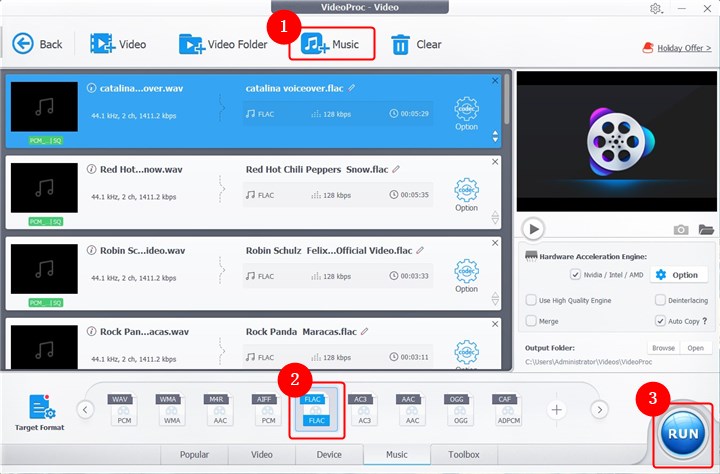Clear the file list
The height and width of the screenshot is (474, 720).
(416, 44)
